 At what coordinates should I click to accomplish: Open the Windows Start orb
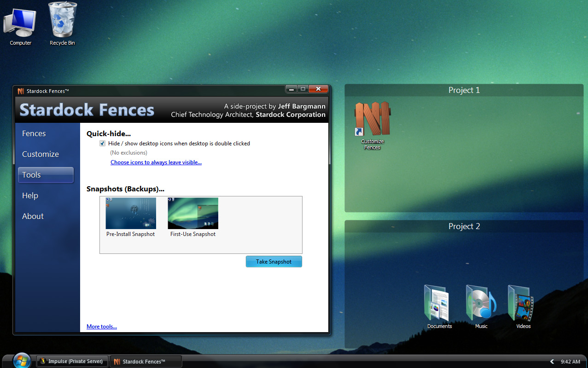22,361
